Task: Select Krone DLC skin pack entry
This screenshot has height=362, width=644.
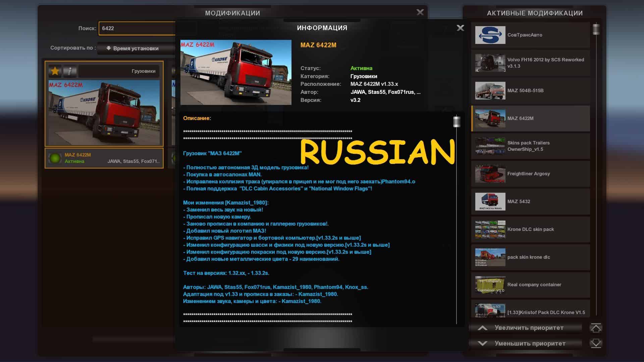Action: [x=530, y=229]
